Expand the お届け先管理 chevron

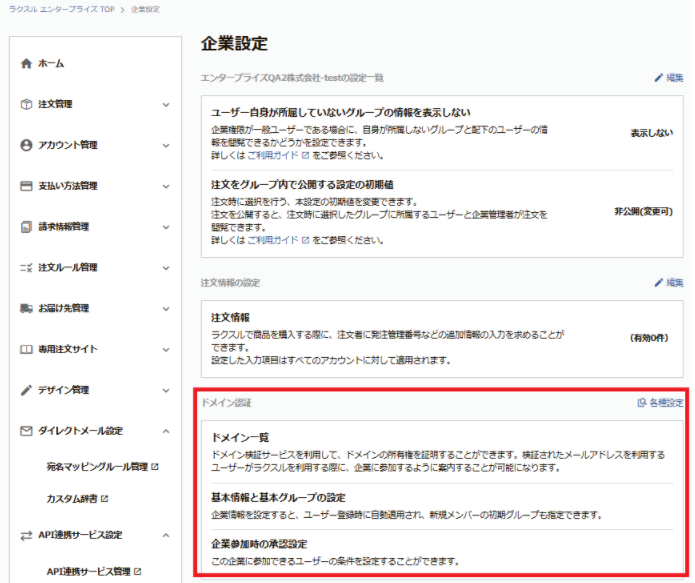click(166, 309)
